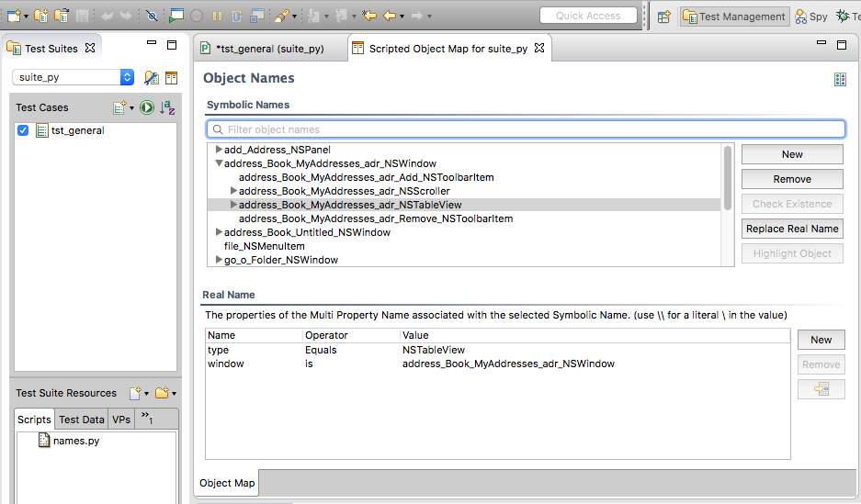Click the sort test cases A-Z icon

[x=166, y=107]
